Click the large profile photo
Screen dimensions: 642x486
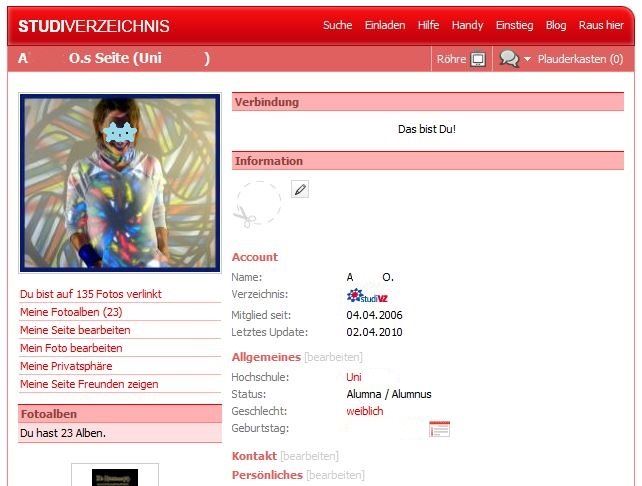[x=120, y=183]
